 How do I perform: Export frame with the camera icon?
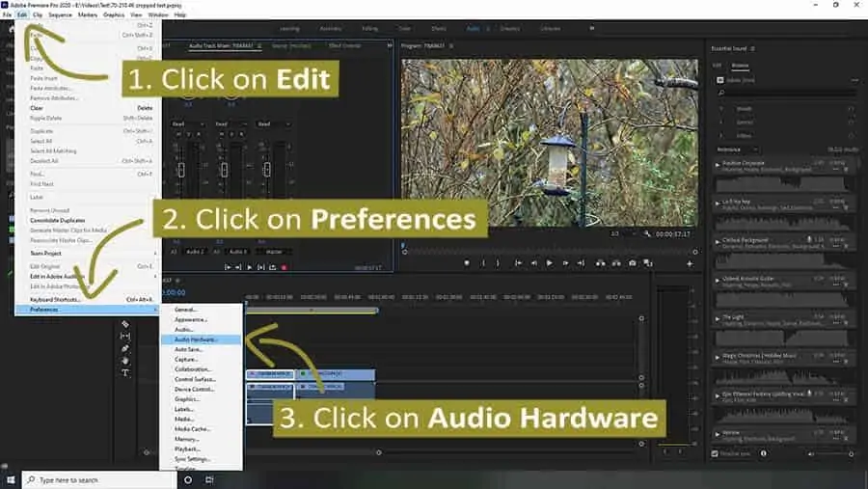(x=632, y=263)
